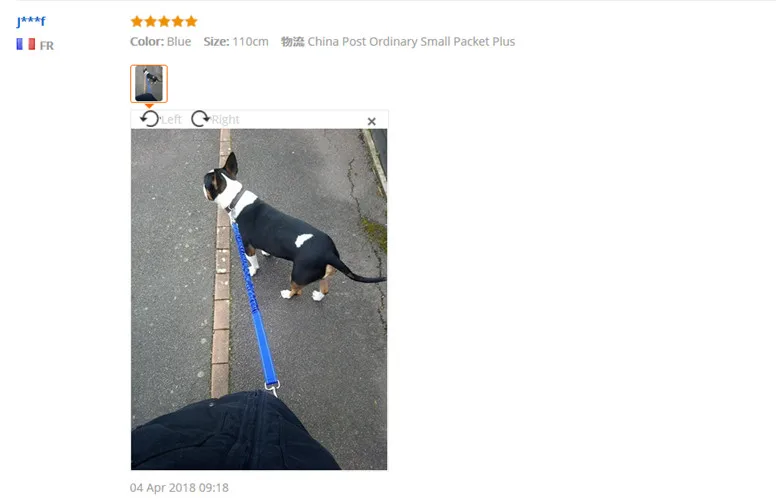Select the dog photo thumbnail

click(149, 84)
